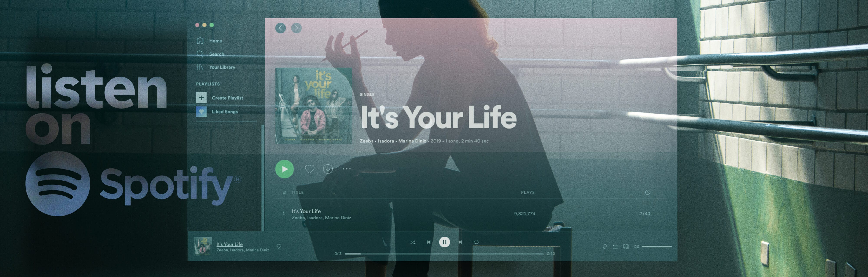Open the Home page in sidebar
This screenshot has width=868, height=277.
coord(215,41)
